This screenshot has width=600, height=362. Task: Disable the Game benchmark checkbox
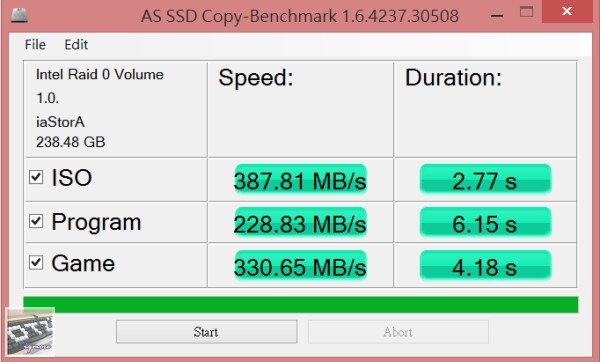click(x=36, y=262)
